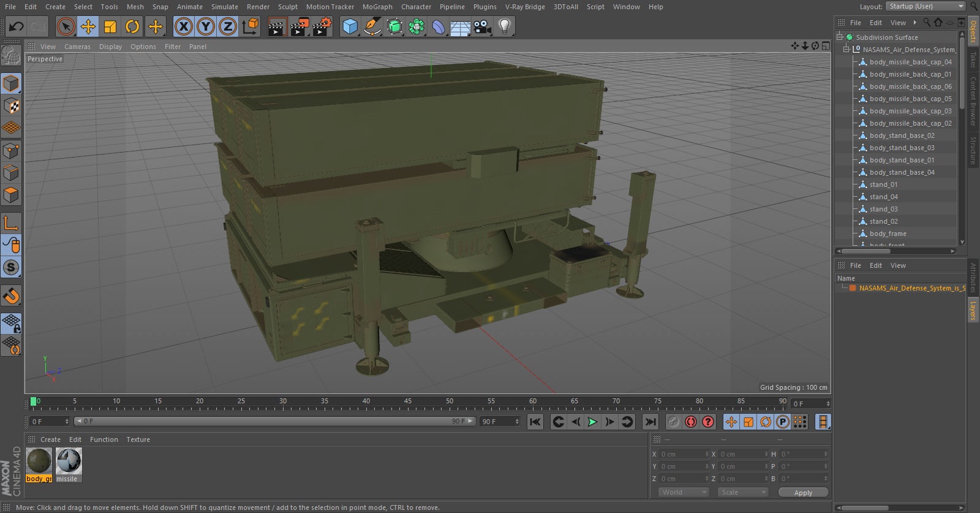Add a Camera object from toolbar
Viewport: 980px width, 513px height.
pos(483,26)
